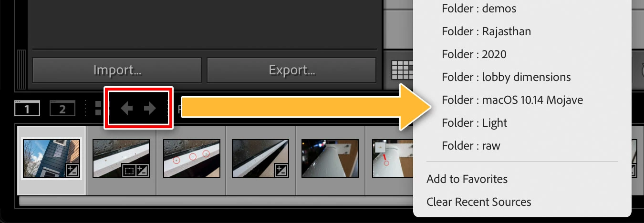644x223 pixels.
Task: Select the blue building thumbnail
Action: tap(51, 158)
